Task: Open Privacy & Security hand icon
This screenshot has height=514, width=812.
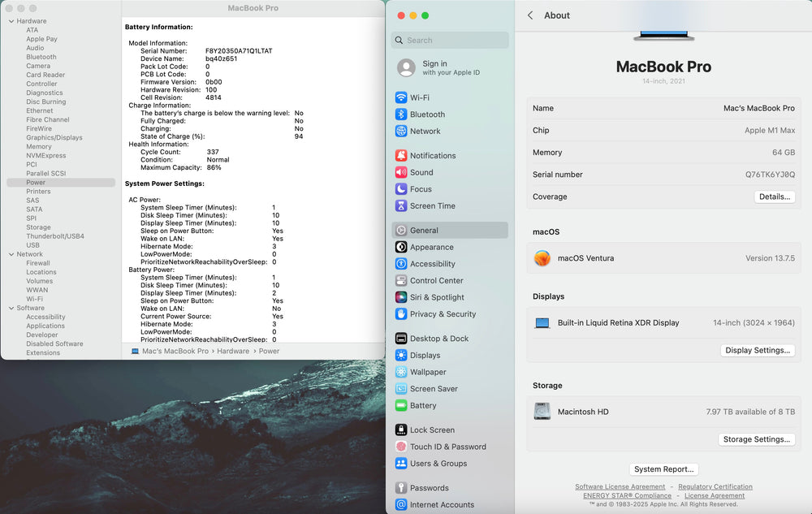Action: [x=401, y=314]
